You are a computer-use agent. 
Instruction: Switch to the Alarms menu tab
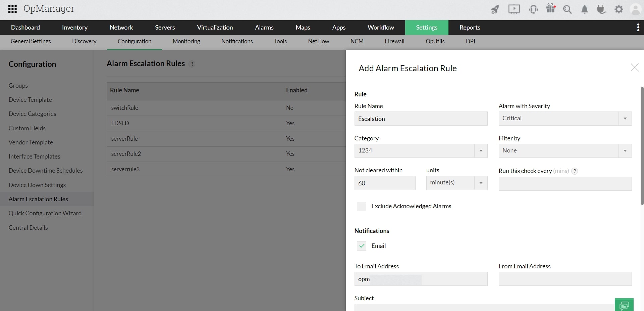click(264, 28)
